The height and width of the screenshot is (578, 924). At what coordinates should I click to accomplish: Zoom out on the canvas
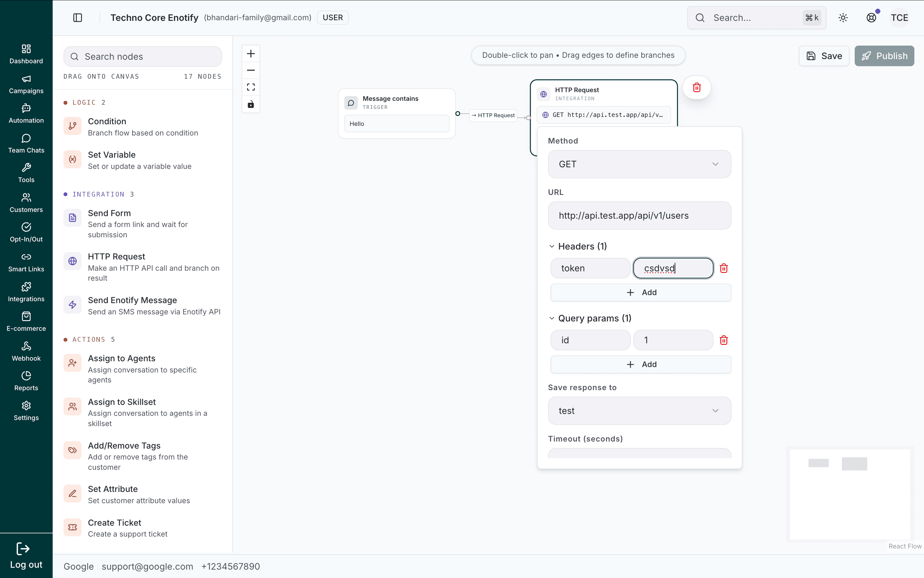coord(251,70)
